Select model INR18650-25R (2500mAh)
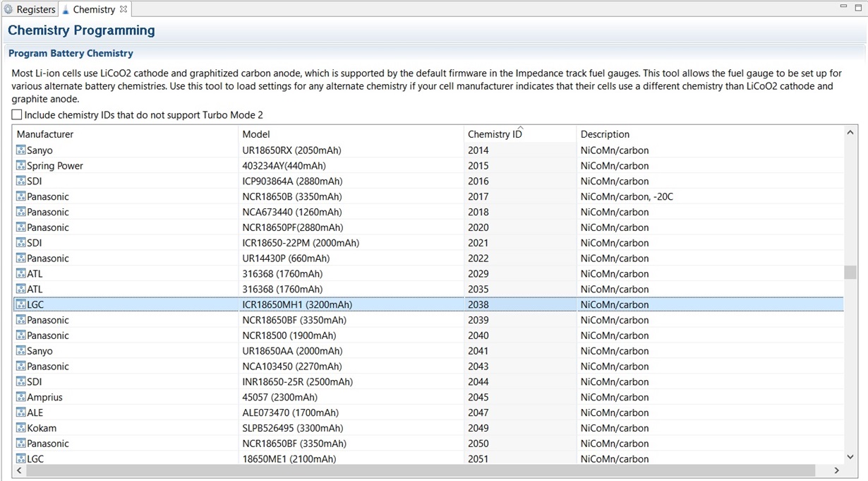This screenshot has width=868, height=481. 298,382
